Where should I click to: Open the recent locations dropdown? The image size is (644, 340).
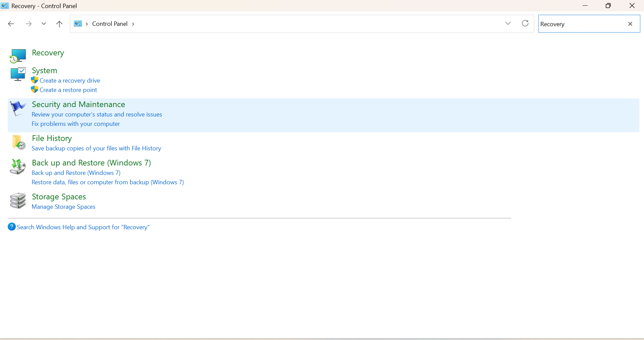coord(44,24)
